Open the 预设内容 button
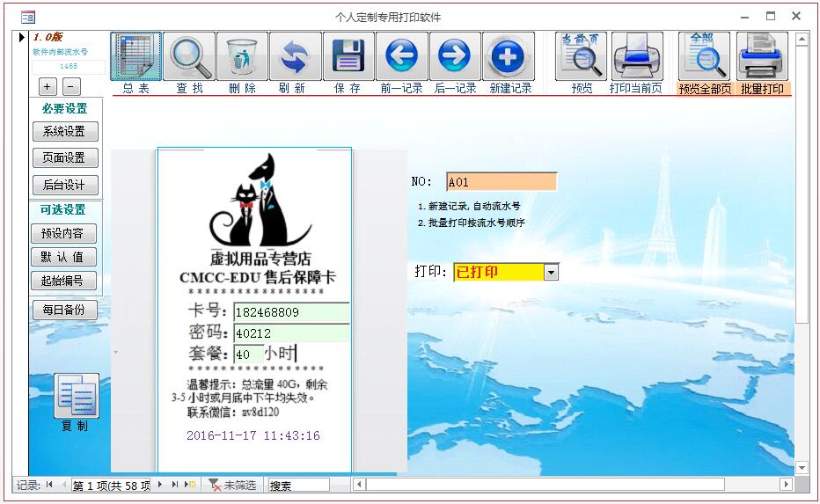 tap(63, 233)
